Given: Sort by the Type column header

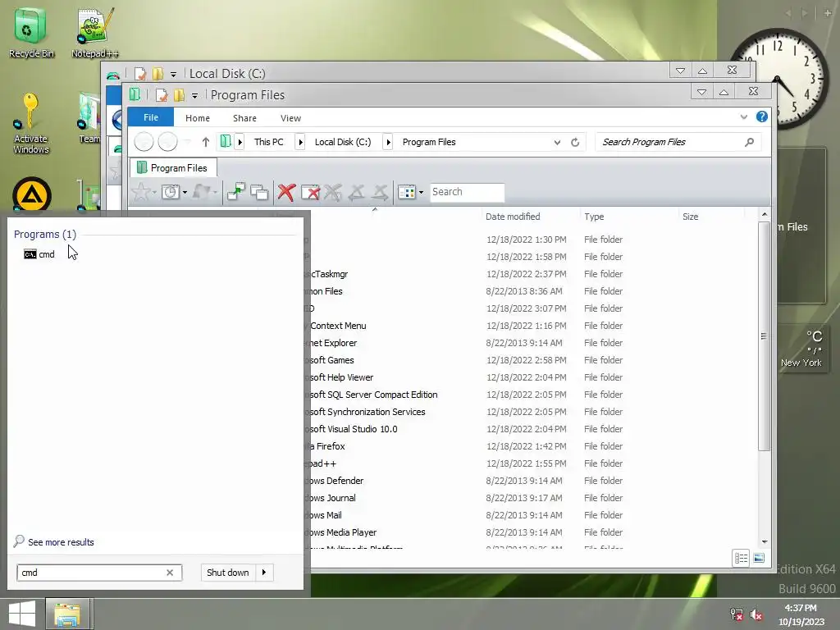Looking at the screenshot, I should [x=594, y=217].
